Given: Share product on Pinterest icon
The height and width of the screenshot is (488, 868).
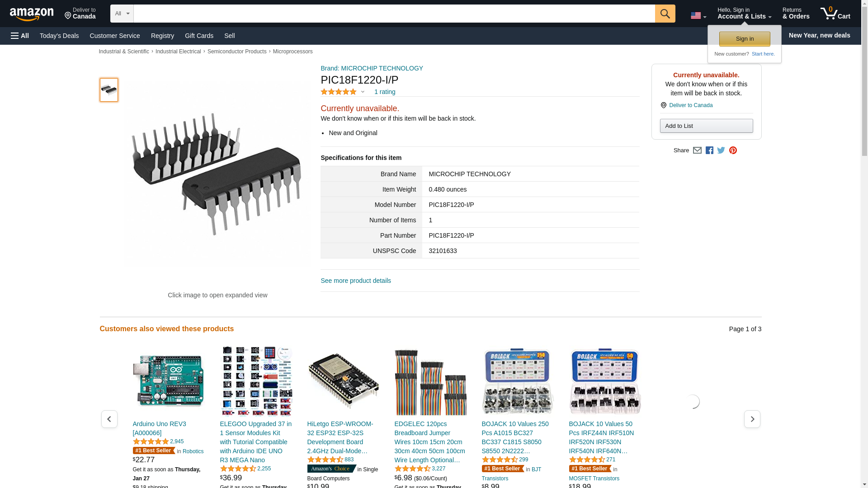Looking at the screenshot, I should click(733, 150).
